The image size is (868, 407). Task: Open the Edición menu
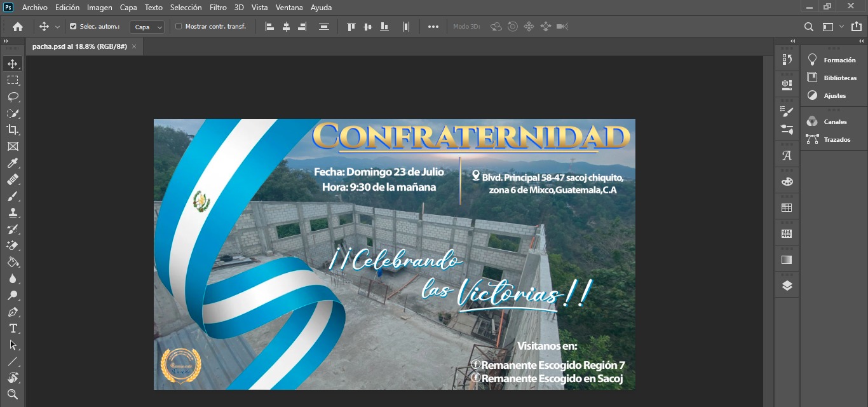[x=67, y=8]
